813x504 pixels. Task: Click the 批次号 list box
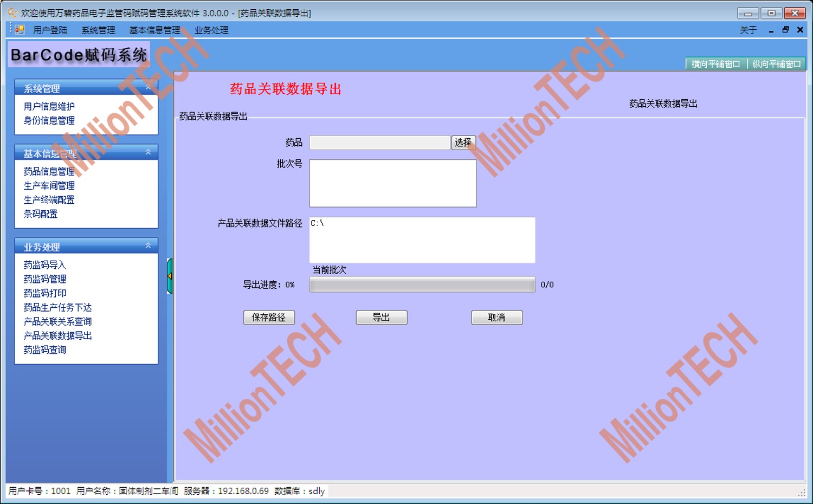click(393, 183)
